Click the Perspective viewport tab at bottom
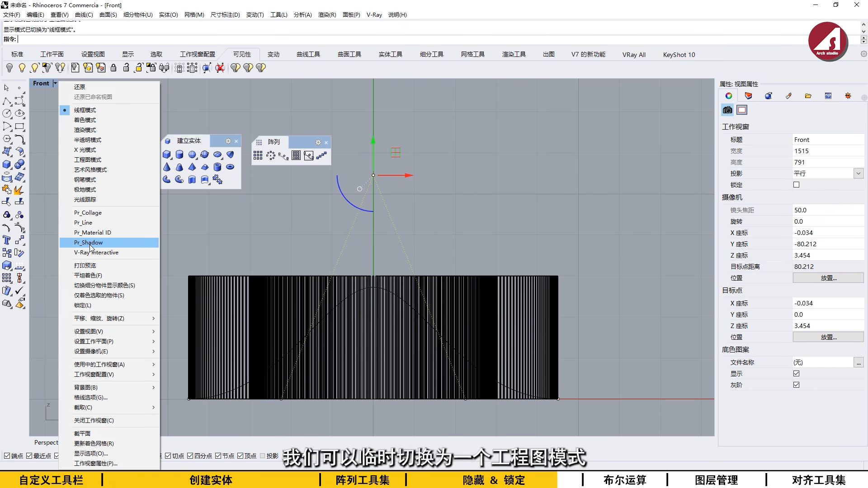 coord(46,442)
